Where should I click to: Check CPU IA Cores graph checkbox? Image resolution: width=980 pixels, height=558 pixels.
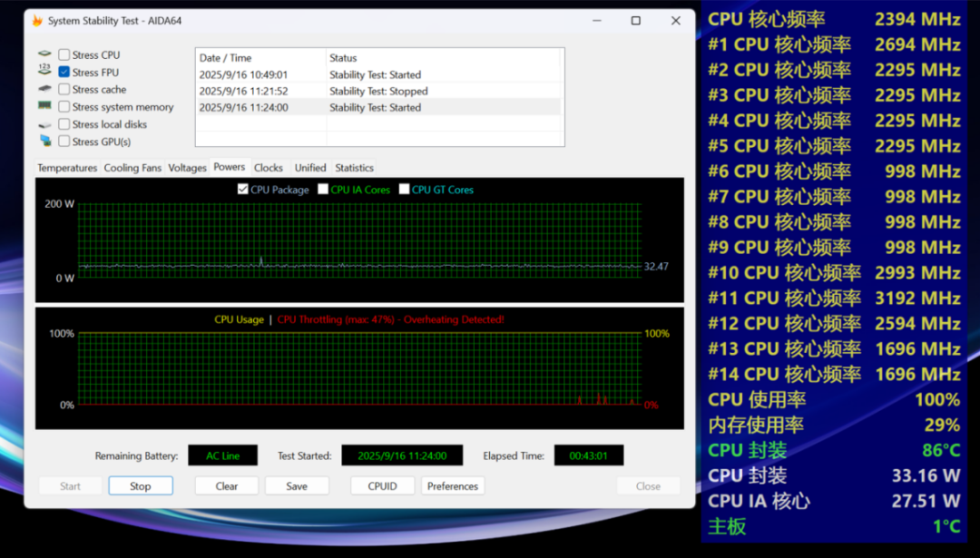[322, 190]
